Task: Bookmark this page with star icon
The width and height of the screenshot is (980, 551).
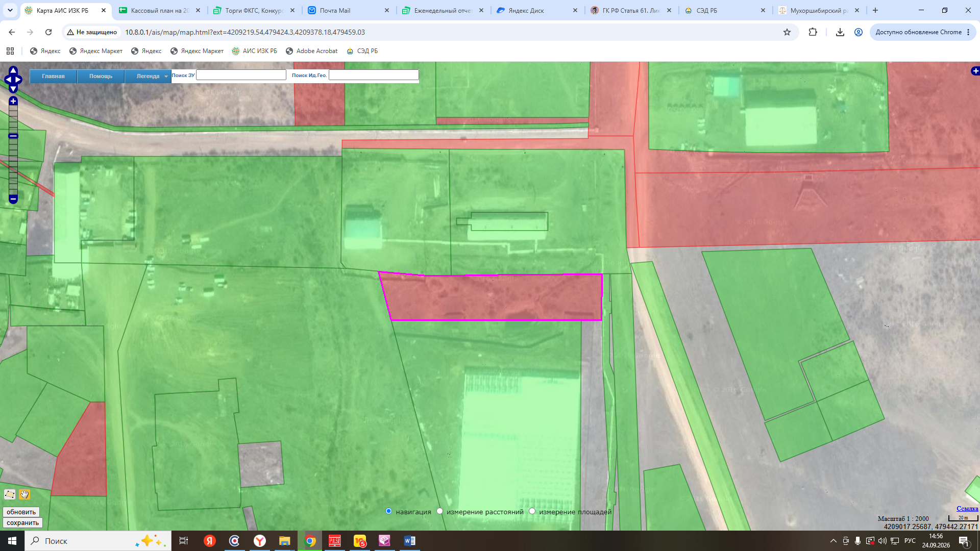Action: 787,32
